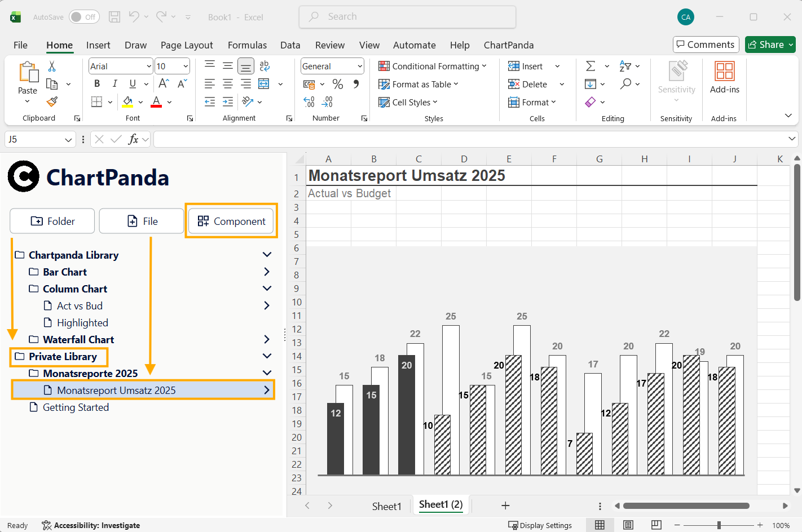
Task: Click the Format Painter brush icon
Action: pos(52,102)
